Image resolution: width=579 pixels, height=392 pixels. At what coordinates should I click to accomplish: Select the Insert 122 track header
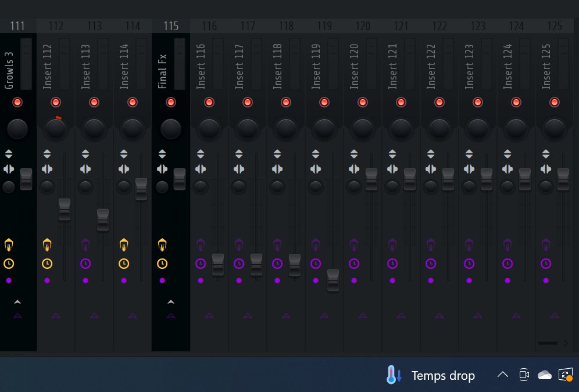pyautogui.click(x=439, y=26)
